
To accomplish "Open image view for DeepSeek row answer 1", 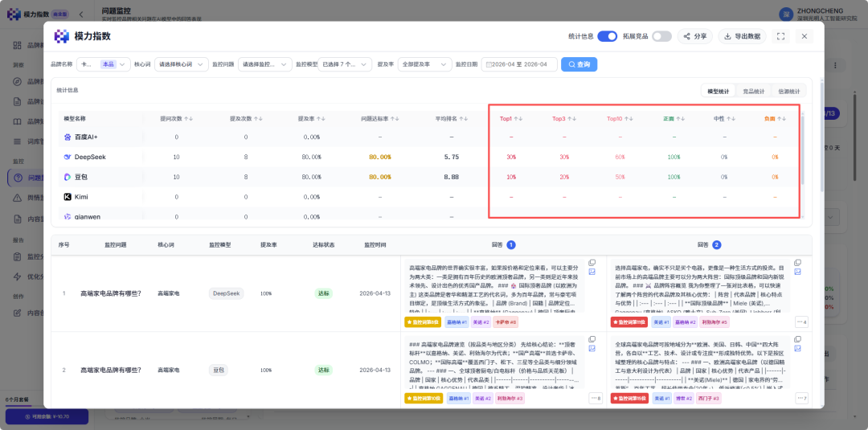I will pos(592,272).
